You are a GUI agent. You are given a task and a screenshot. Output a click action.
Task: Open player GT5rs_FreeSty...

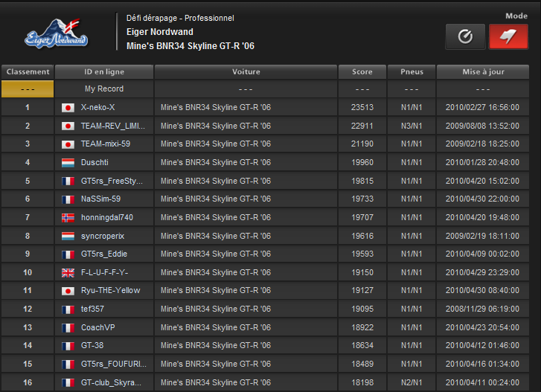(x=112, y=181)
